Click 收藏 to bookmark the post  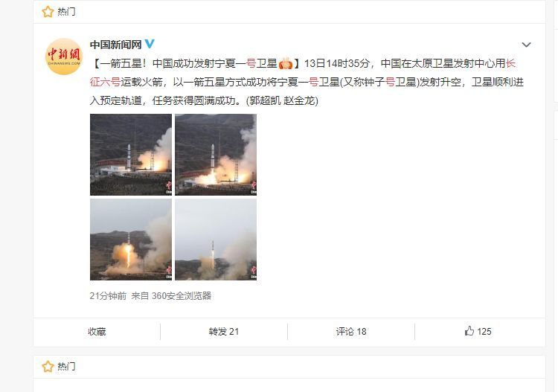pyautogui.click(x=97, y=332)
